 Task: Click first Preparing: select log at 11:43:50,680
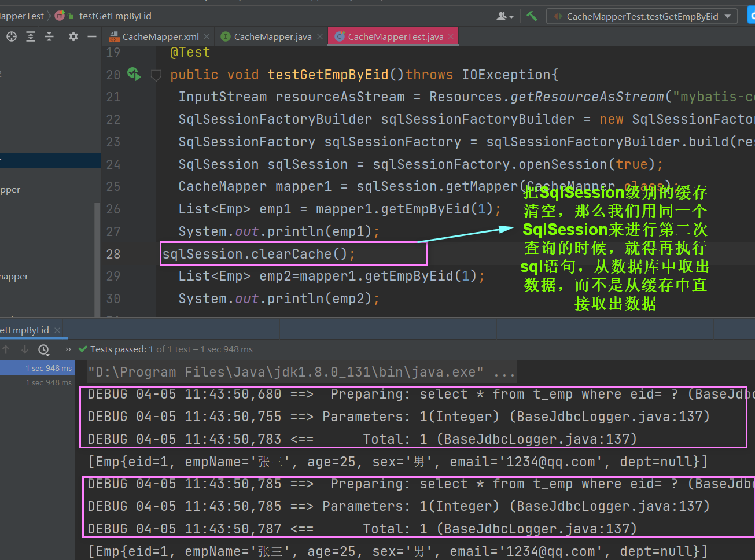tap(421, 395)
